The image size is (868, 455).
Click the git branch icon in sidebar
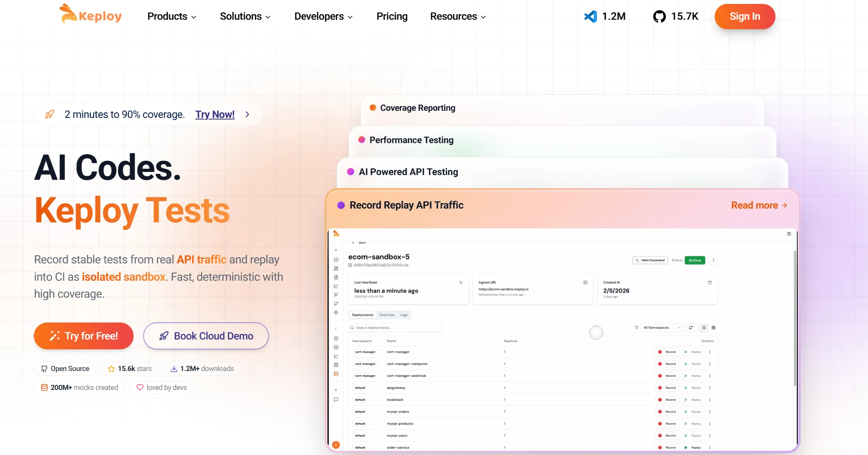click(336, 303)
